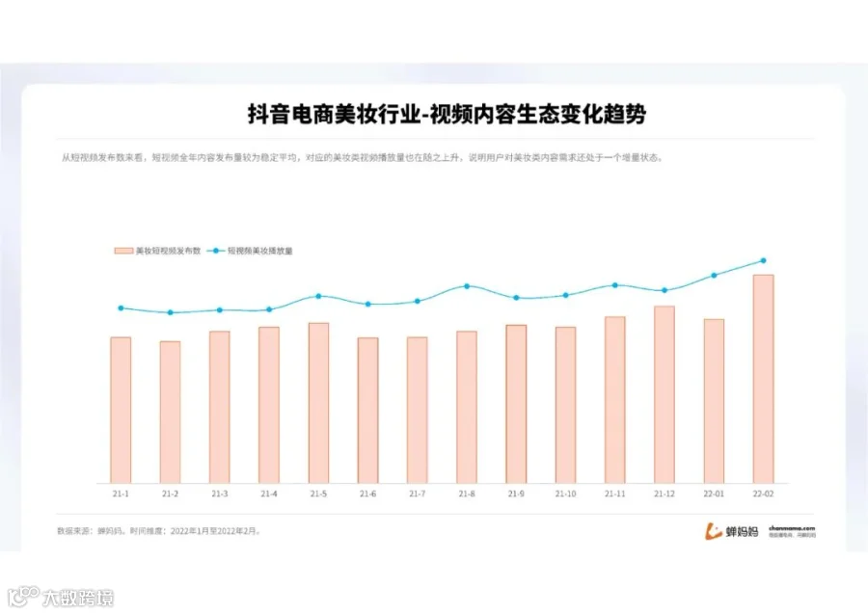
Task: Select the chanmama.com branding mark
Action: point(793,530)
